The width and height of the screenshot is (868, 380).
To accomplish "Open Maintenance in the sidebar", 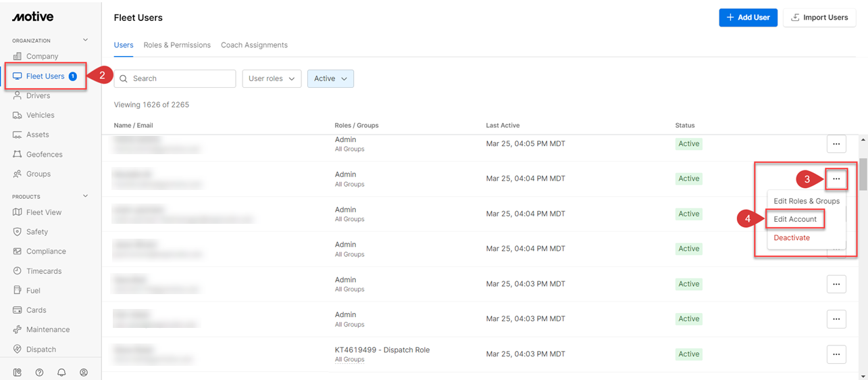I will tap(47, 330).
